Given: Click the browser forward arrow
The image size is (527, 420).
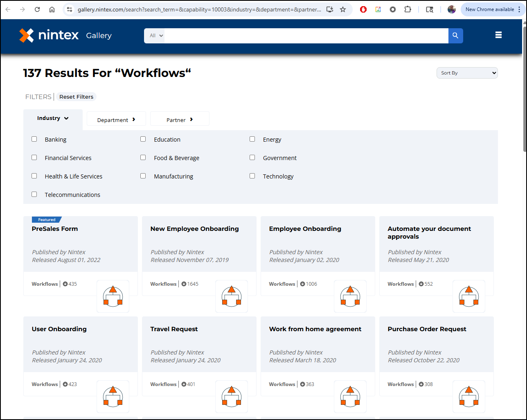Looking at the screenshot, I should pos(23,9).
